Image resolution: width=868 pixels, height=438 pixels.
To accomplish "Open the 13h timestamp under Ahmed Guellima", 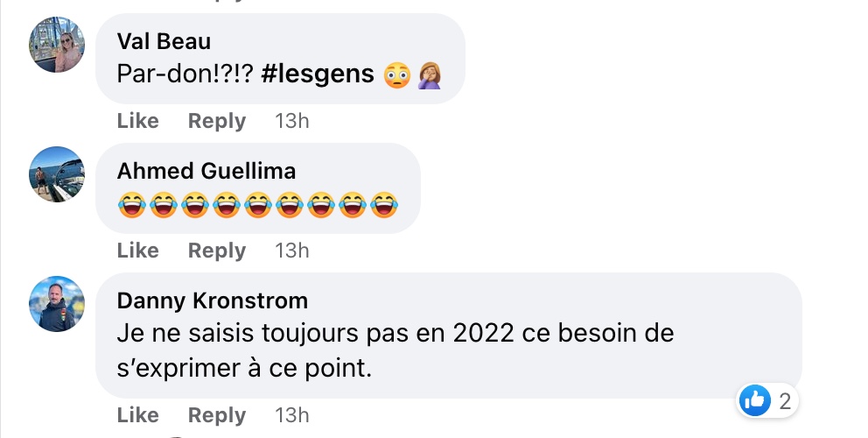I will 291,251.
